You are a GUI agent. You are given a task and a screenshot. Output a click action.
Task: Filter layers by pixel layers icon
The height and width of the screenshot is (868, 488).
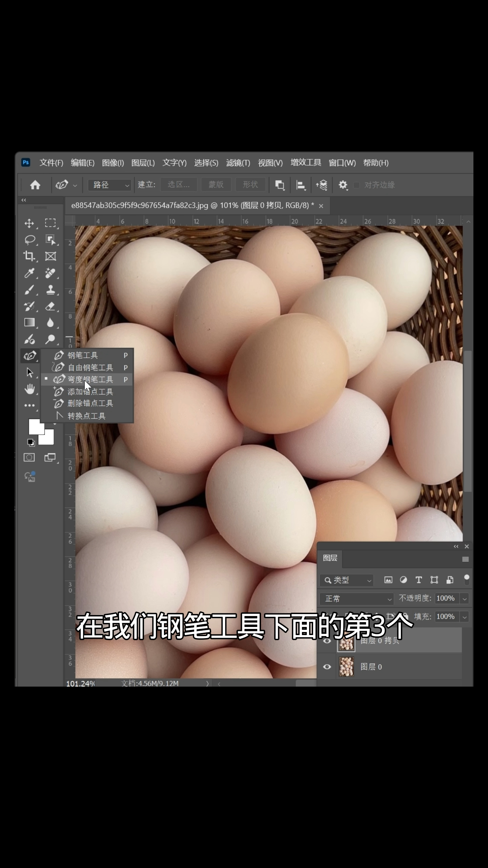[x=388, y=580]
